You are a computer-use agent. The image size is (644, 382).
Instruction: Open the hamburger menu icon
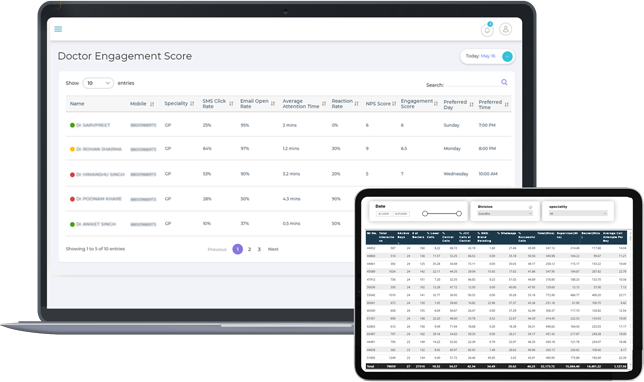pyautogui.click(x=58, y=29)
